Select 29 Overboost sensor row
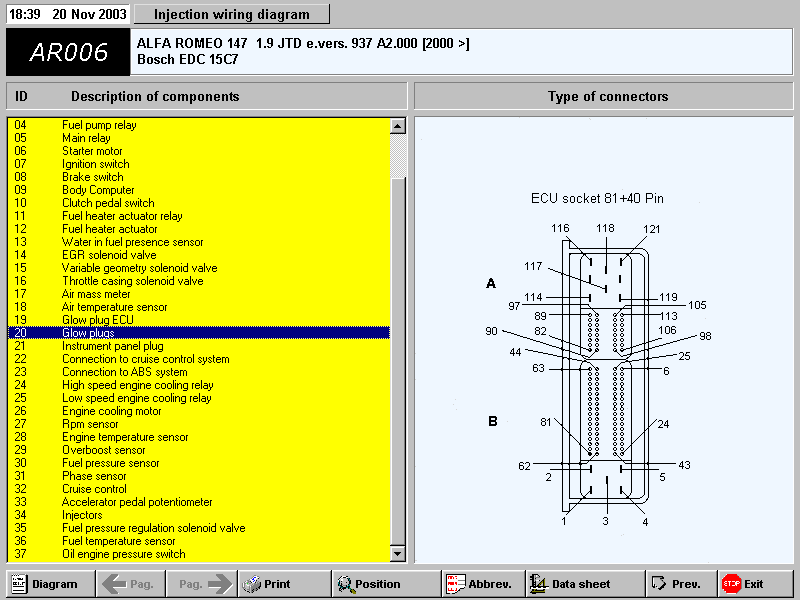The image size is (800, 600). pos(199,450)
